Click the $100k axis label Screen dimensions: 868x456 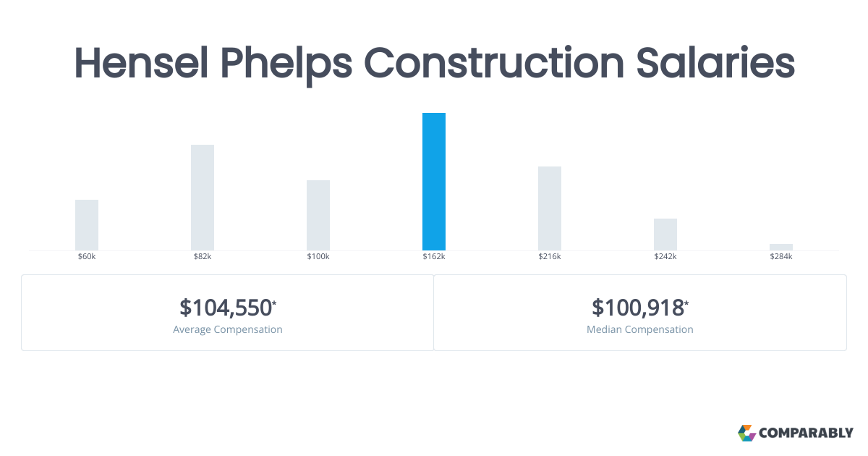pos(318,257)
